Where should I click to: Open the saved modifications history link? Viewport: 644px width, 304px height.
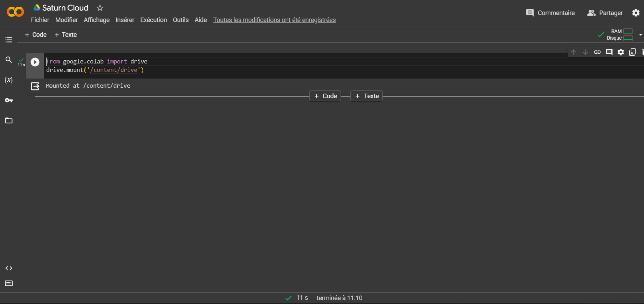(274, 20)
